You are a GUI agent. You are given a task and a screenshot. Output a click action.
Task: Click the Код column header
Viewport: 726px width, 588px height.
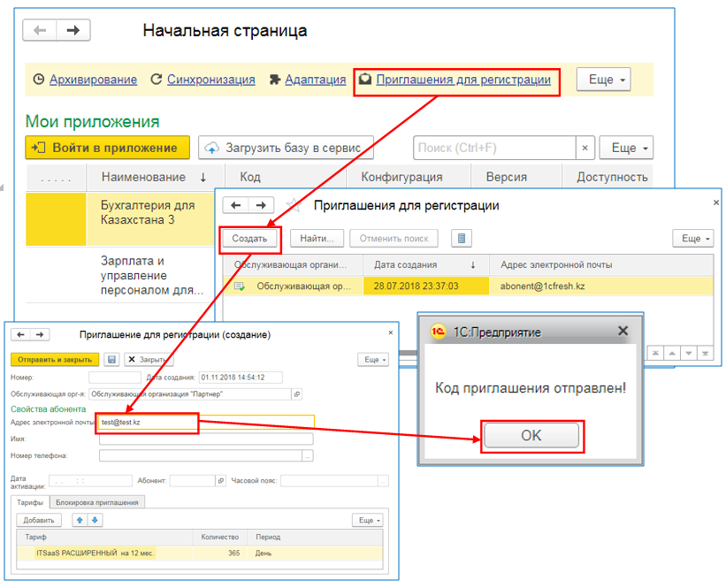tap(286, 177)
